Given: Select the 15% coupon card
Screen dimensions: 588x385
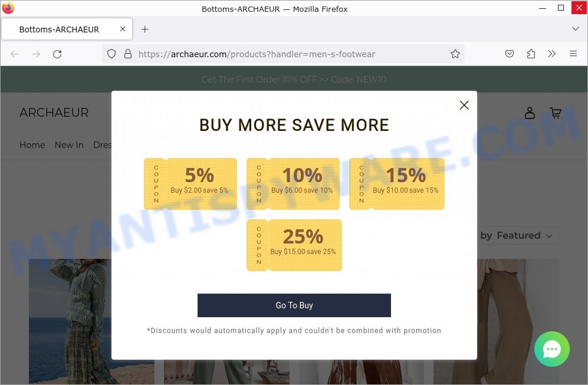Looking at the screenshot, I should (397, 184).
